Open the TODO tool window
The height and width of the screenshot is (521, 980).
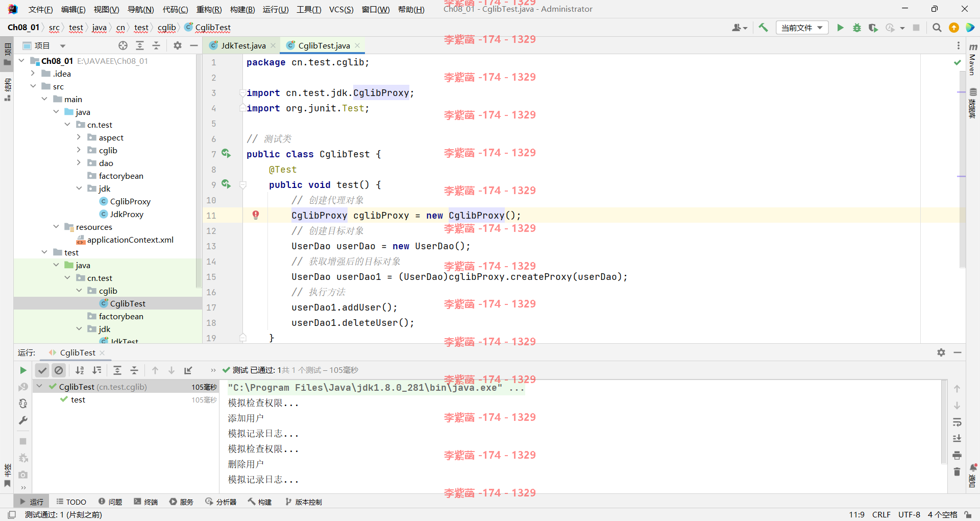(71, 502)
